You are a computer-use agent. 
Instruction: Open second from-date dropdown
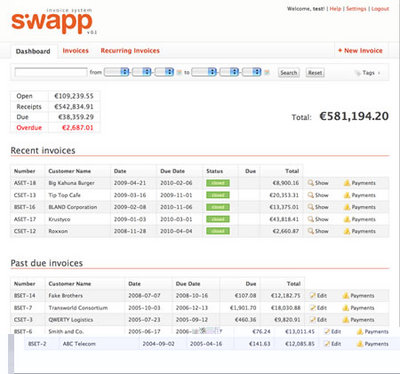click(142, 72)
